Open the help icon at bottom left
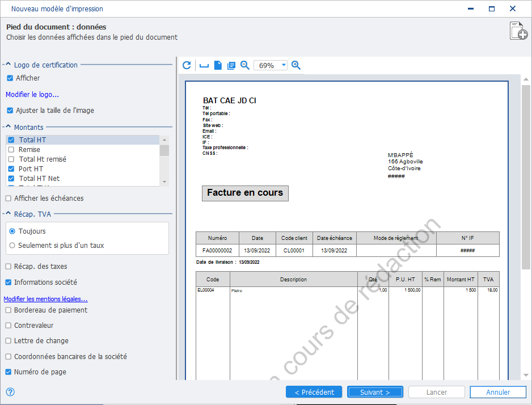This screenshot has height=405, width=532. coord(11,392)
